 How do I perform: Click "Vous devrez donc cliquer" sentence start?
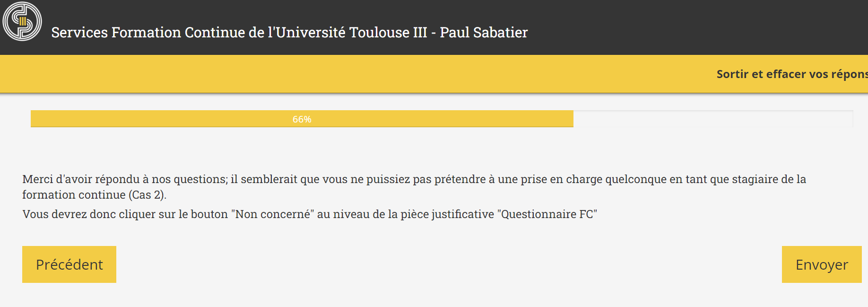[88, 214]
